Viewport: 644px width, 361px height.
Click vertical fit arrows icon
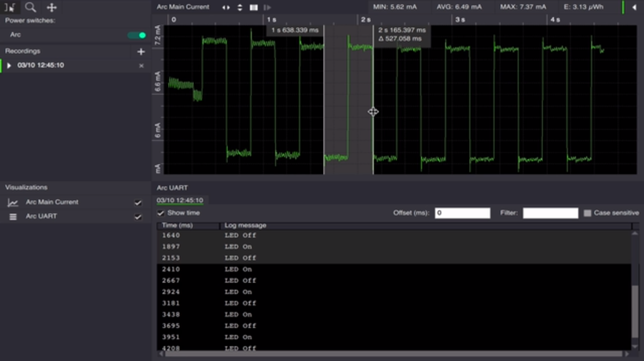coord(239,7)
